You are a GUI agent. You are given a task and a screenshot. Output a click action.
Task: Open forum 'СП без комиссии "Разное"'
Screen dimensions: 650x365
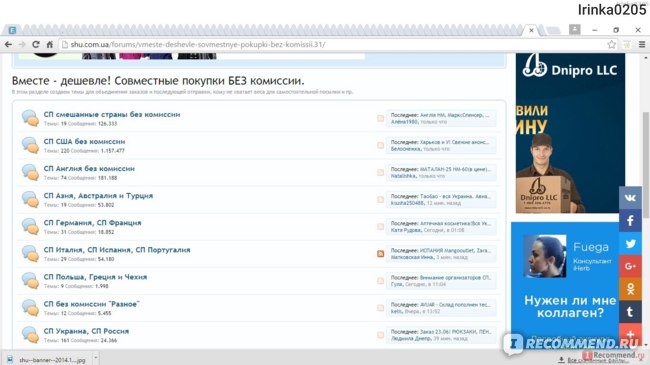click(92, 304)
